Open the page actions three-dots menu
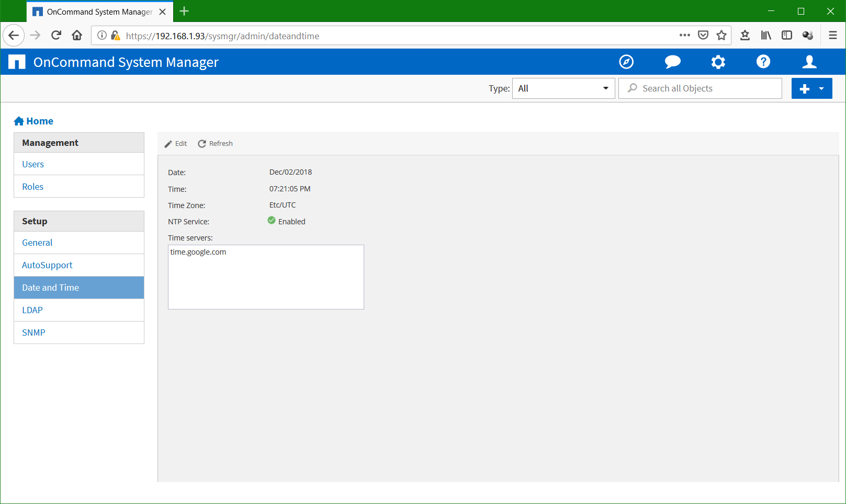Image resolution: width=846 pixels, height=504 pixels. [685, 36]
